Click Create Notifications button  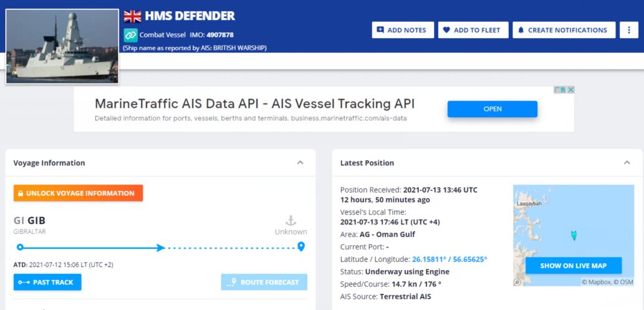[564, 30]
